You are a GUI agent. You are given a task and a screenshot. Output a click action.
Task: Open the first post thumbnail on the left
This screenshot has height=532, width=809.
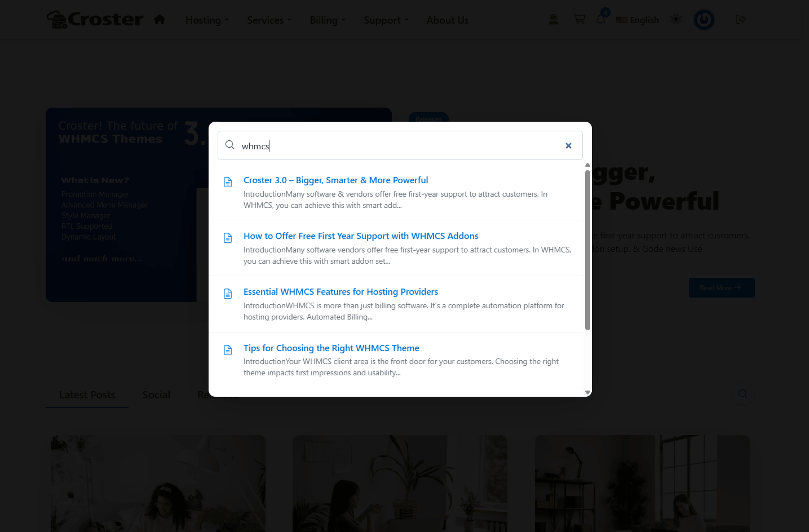pos(158,484)
